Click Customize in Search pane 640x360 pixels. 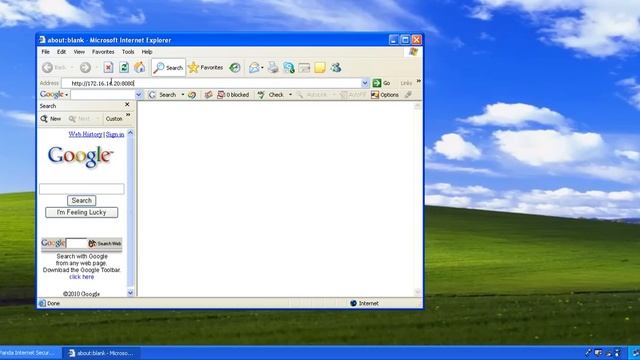114,119
